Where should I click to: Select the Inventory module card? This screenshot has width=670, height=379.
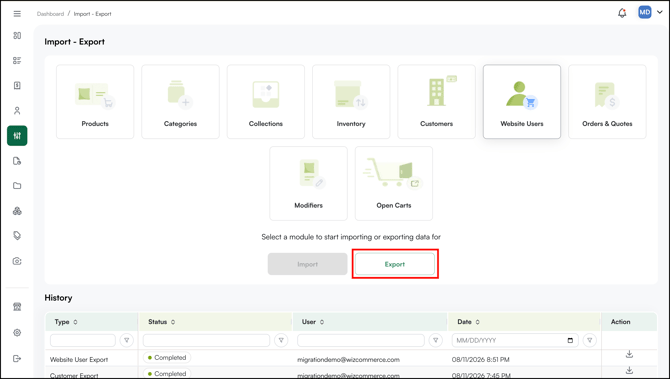click(x=351, y=102)
